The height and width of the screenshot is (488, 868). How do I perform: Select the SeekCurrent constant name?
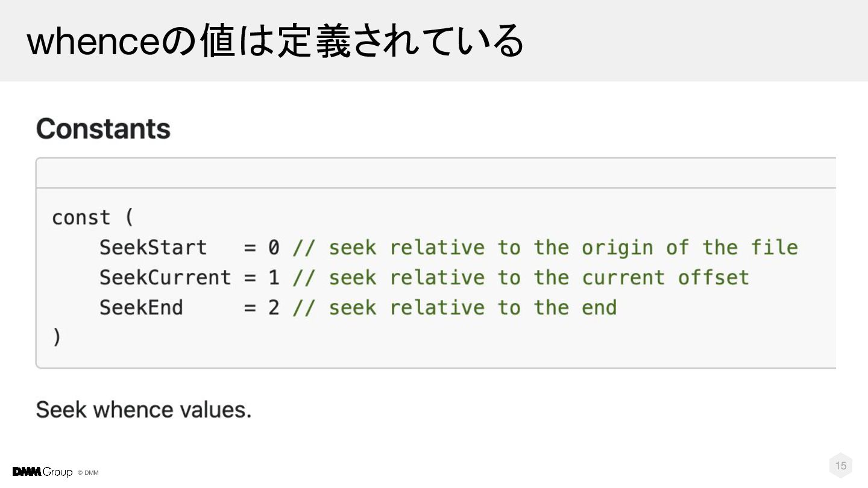click(x=165, y=278)
